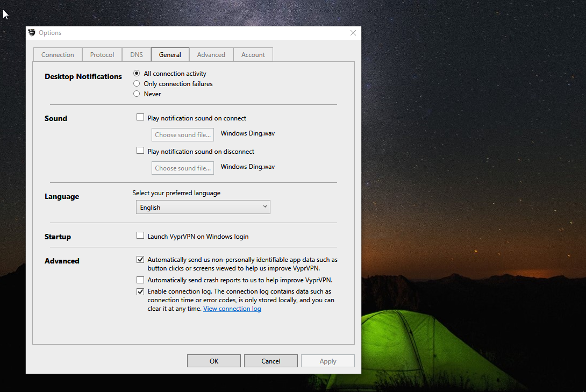Select the General tab
Image resolution: width=586 pixels, height=392 pixels.
pos(170,54)
